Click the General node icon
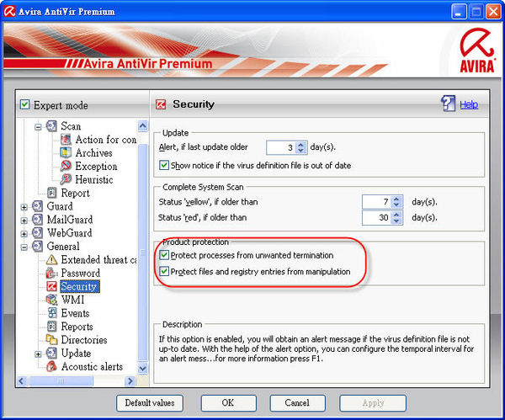Screen dimensions: 505x420 [37, 246]
